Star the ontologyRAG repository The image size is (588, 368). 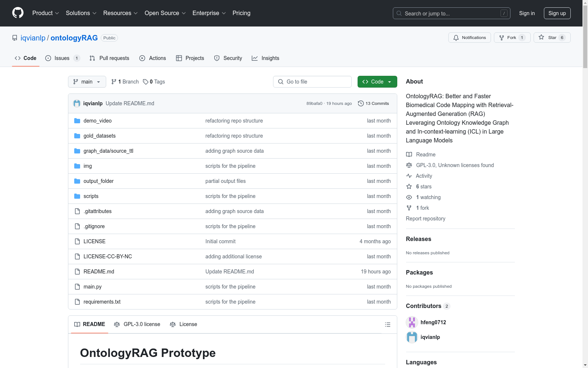pos(552,38)
